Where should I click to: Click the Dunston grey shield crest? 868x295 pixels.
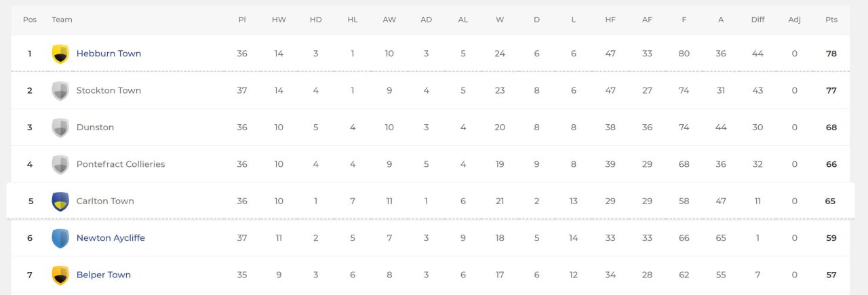pyautogui.click(x=60, y=127)
